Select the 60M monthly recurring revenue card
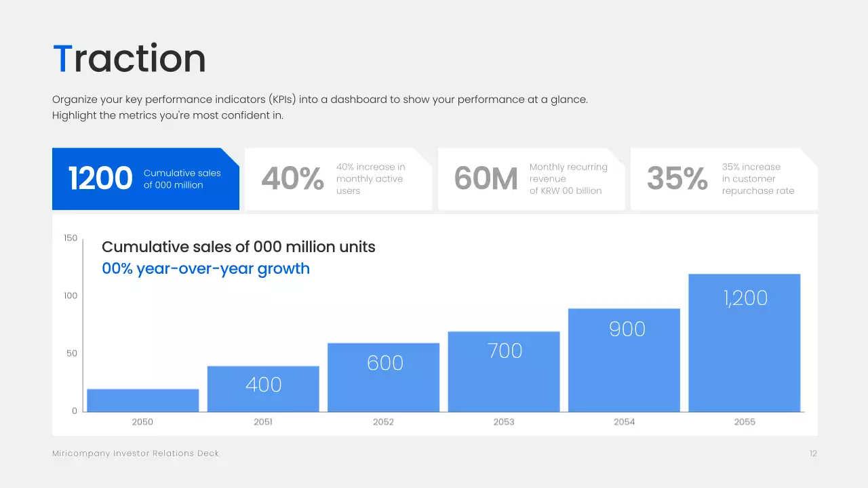The height and width of the screenshot is (488, 868). pos(530,178)
